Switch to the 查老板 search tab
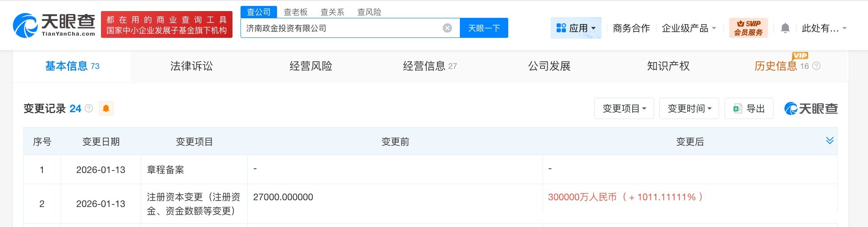This screenshot has height=227, width=868. click(x=296, y=12)
